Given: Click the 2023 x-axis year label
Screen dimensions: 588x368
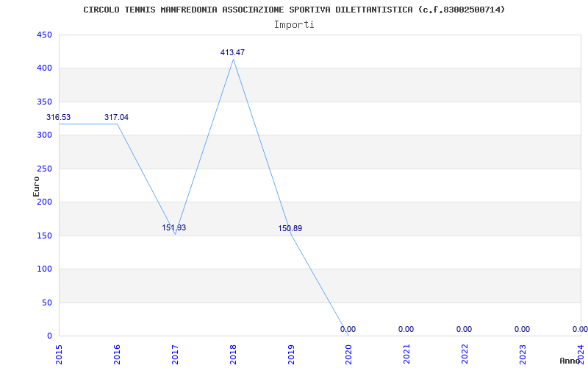Looking at the screenshot, I should 523,355.
